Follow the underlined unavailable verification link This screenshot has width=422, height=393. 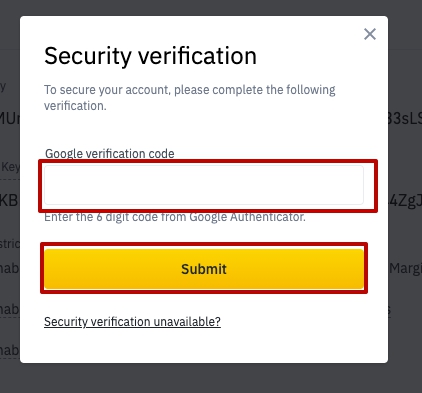(132, 322)
